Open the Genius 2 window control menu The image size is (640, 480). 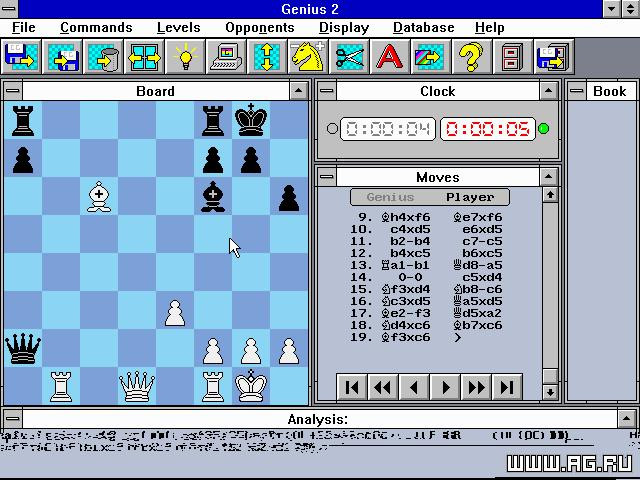8,9
